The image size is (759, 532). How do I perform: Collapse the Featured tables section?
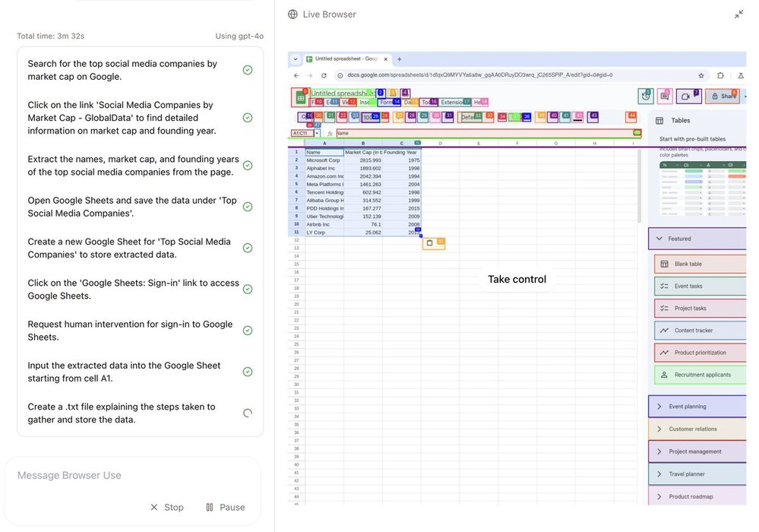pos(659,239)
